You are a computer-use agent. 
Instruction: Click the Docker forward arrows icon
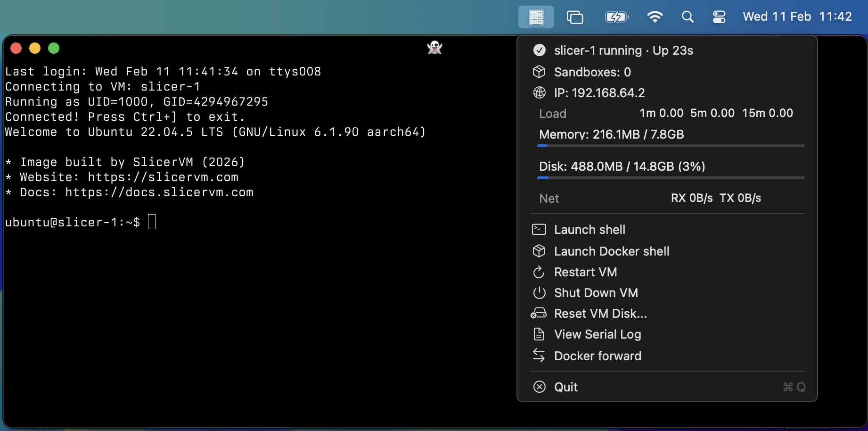coord(539,356)
